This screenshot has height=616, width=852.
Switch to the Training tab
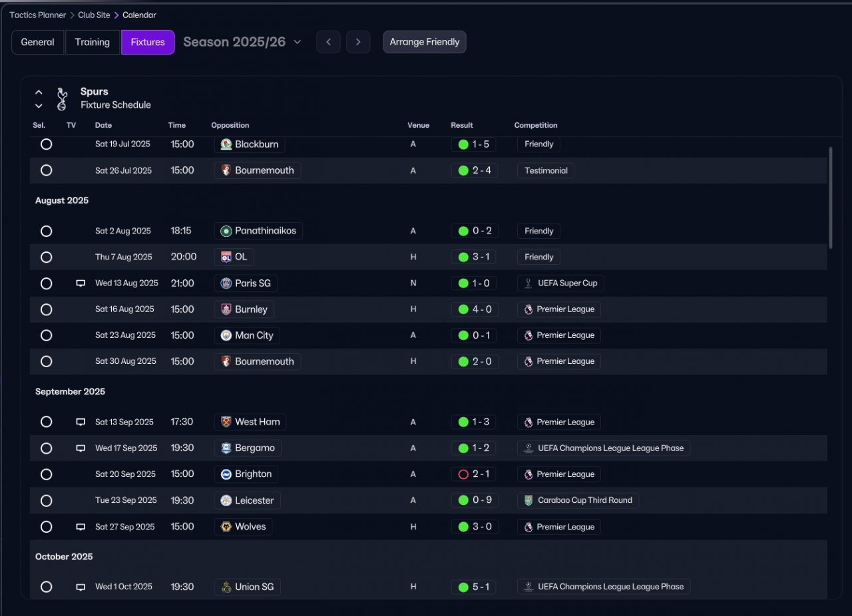click(x=93, y=42)
